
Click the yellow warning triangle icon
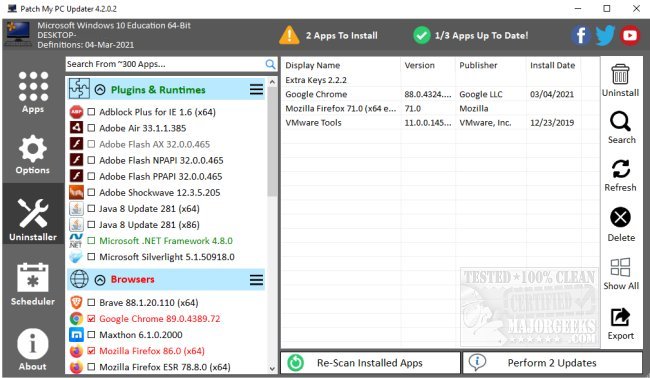(x=289, y=35)
